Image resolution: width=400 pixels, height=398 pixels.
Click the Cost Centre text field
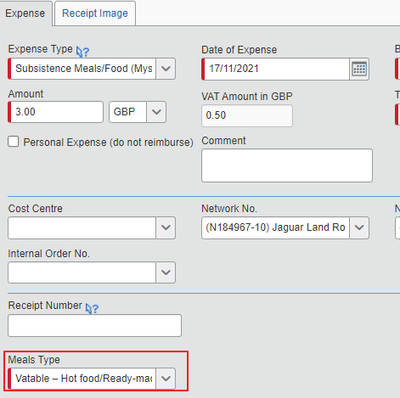82,228
